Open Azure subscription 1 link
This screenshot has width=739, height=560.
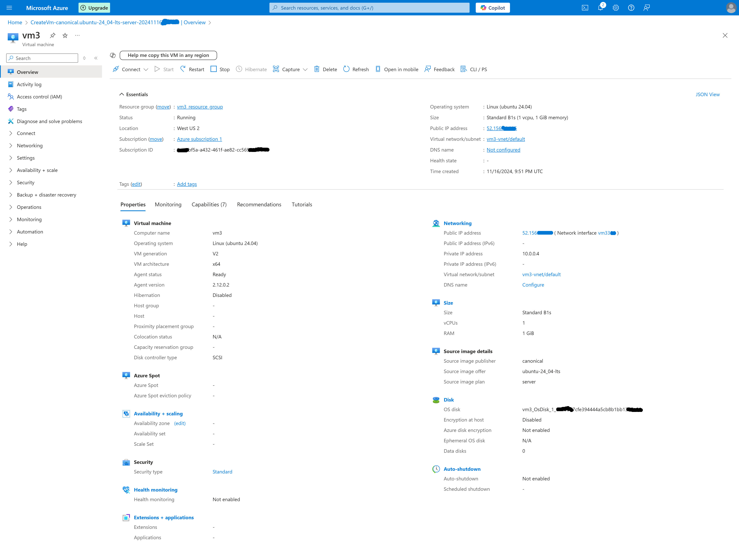coord(199,139)
